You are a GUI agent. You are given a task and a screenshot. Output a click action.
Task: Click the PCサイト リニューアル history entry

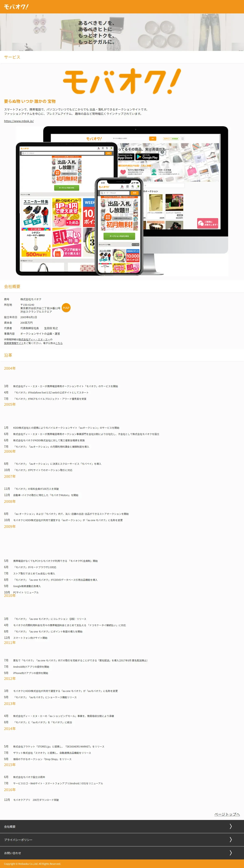click(x=26, y=592)
